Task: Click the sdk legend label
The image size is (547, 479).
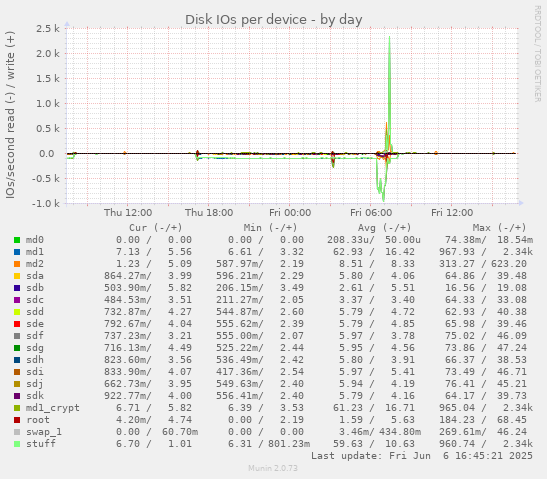Action: click(35, 396)
